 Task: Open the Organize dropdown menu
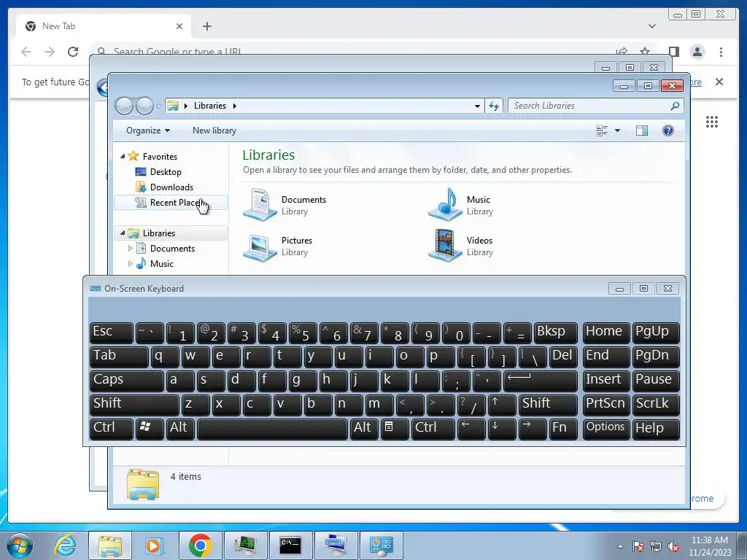147,131
